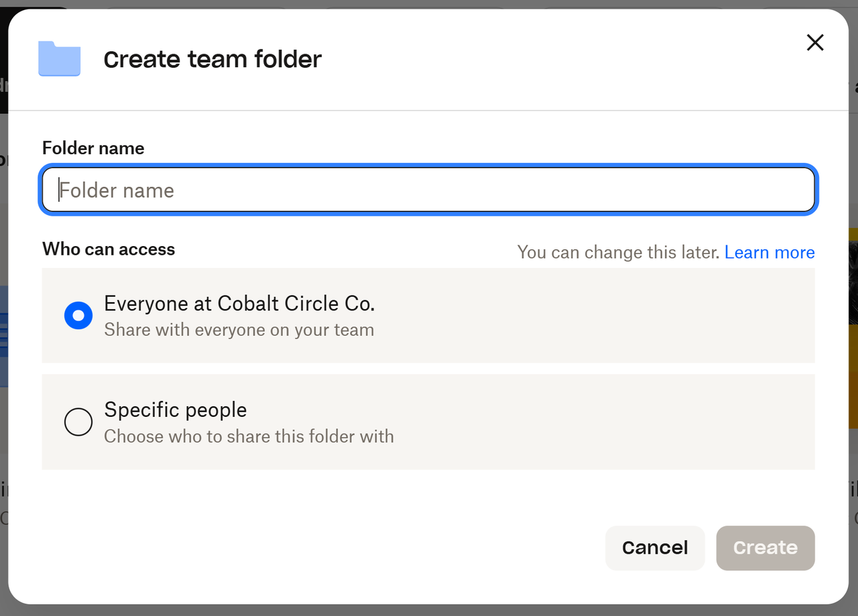This screenshot has width=858, height=616.
Task: Click the "Create team folder" title
Action: click(x=212, y=59)
